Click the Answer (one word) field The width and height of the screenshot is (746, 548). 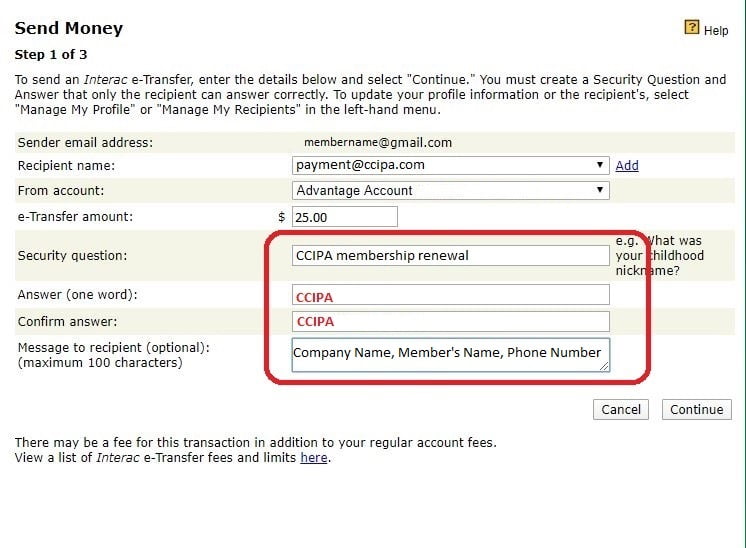coord(450,295)
